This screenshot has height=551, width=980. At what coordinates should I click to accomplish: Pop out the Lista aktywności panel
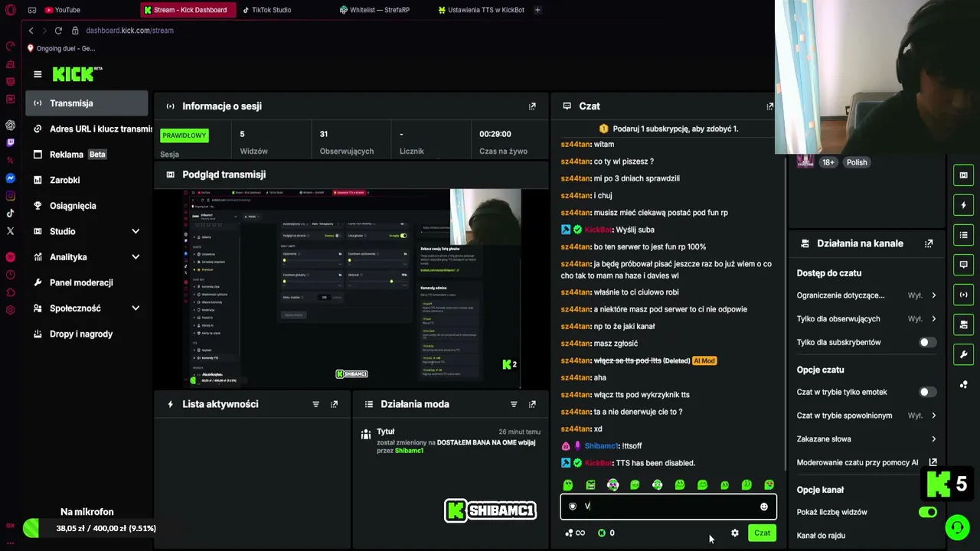click(x=334, y=404)
